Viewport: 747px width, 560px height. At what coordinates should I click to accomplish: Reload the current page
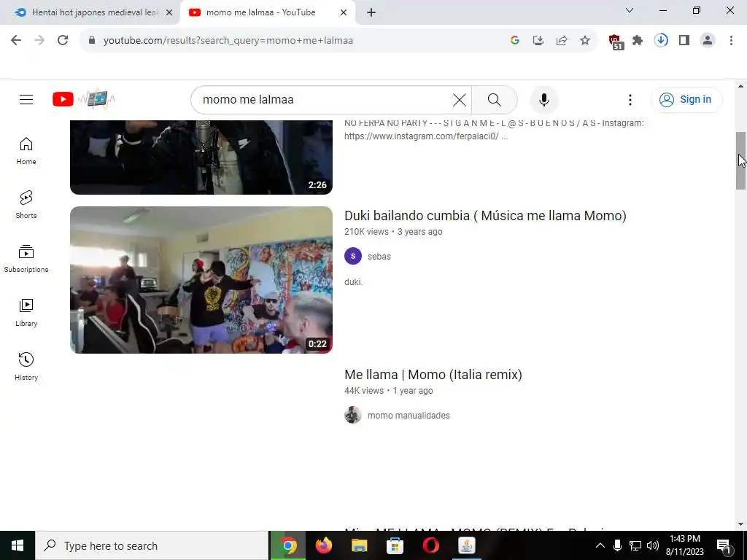pyautogui.click(x=63, y=41)
